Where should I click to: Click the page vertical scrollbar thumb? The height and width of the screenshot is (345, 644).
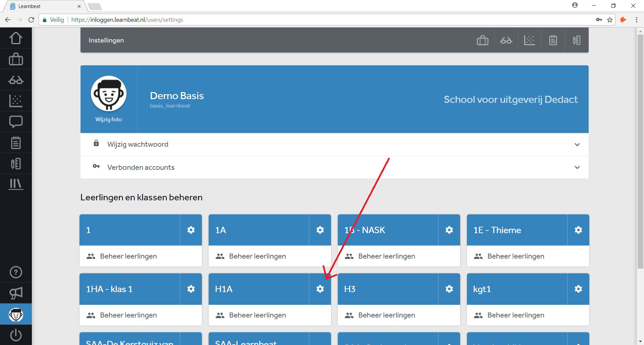(x=640, y=151)
